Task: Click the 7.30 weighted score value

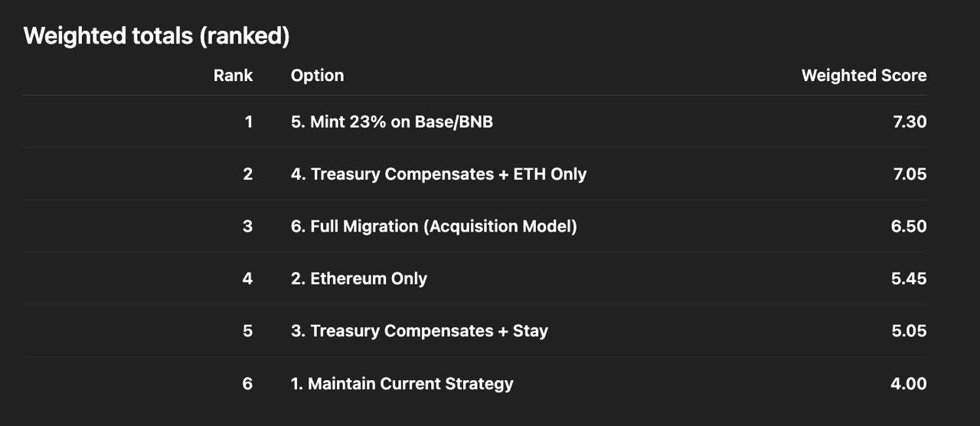Action: pyautogui.click(x=910, y=122)
